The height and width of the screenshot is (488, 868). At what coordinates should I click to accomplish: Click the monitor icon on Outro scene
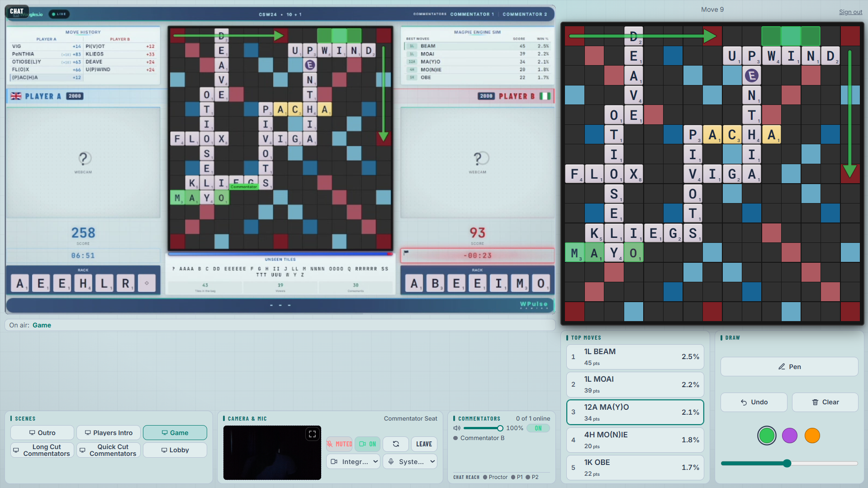point(32,433)
